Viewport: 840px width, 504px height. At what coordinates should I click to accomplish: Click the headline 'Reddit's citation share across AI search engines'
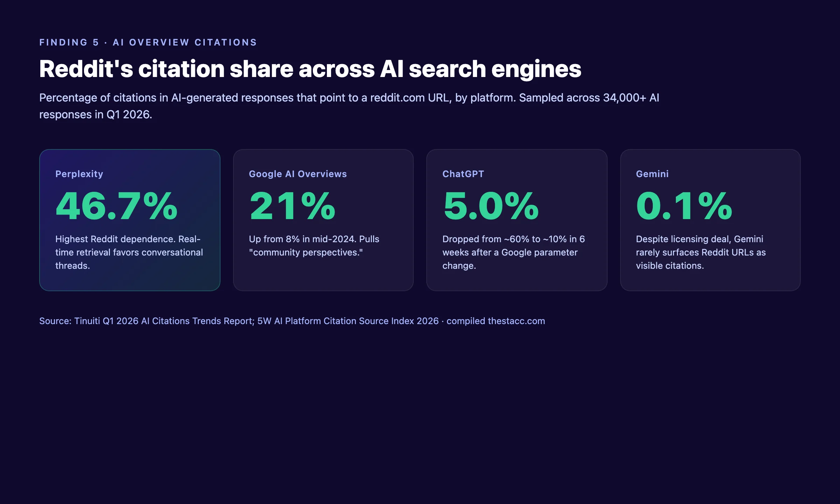310,69
